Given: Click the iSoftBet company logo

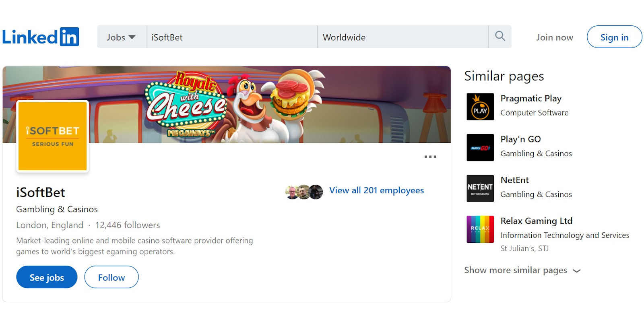Looking at the screenshot, I should tap(53, 136).
